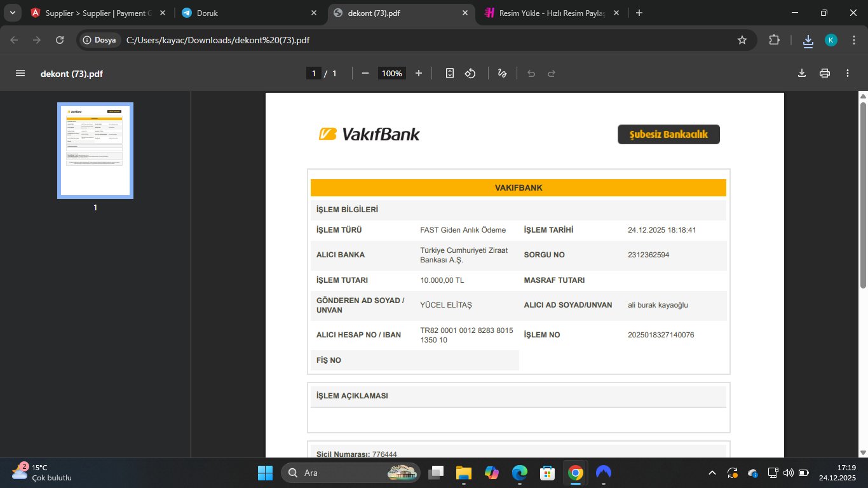Open the Chrome extensions puzzle icon
Image resolution: width=868 pixels, height=488 pixels.
pyautogui.click(x=774, y=40)
